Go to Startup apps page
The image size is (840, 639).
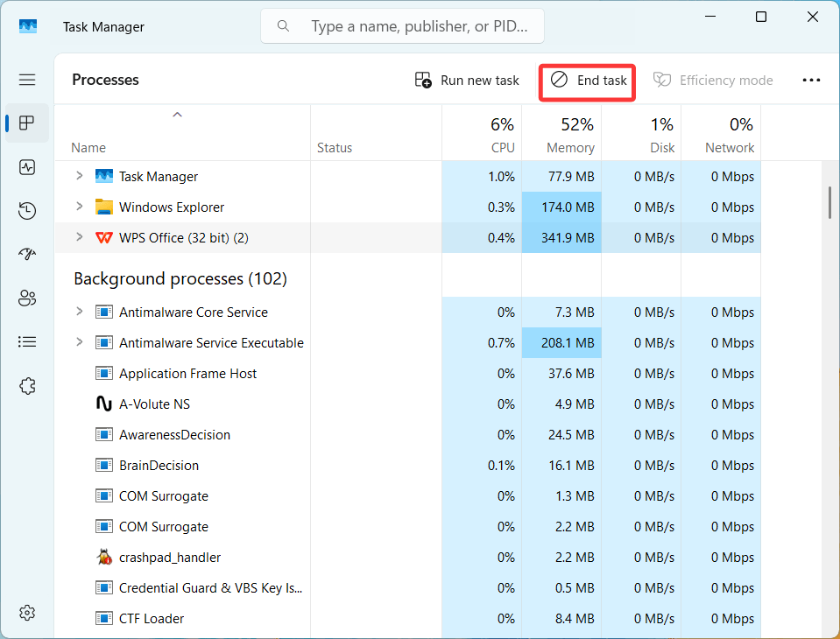pyautogui.click(x=27, y=254)
